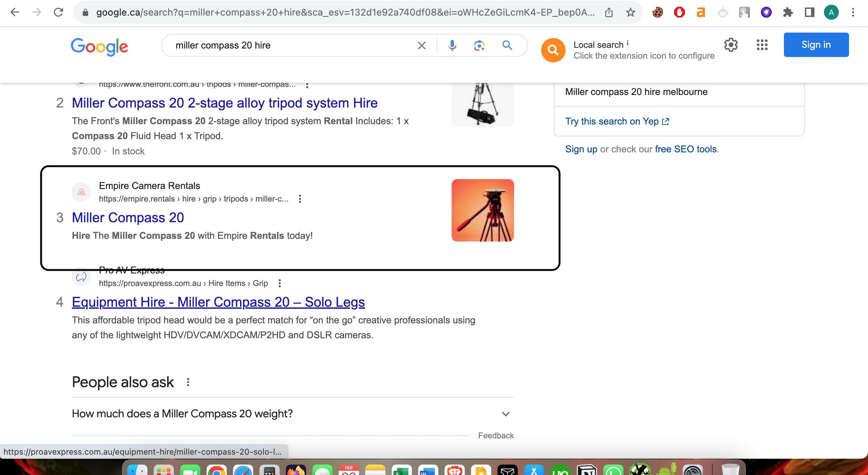Open the People also ask options menu
The height and width of the screenshot is (475, 868).
188,382
